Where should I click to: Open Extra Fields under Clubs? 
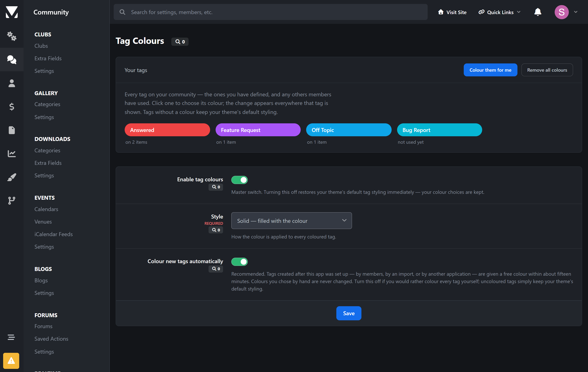coord(48,58)
